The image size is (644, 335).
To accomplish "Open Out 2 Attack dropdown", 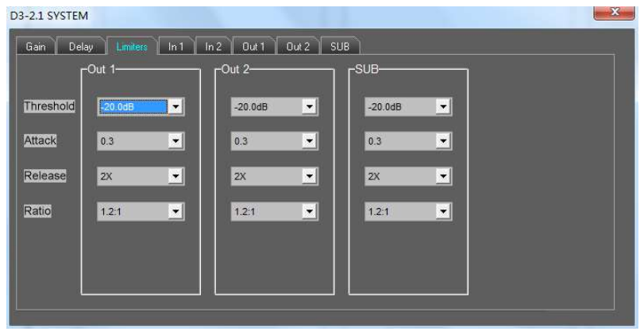I will click(x=310, y=142).
